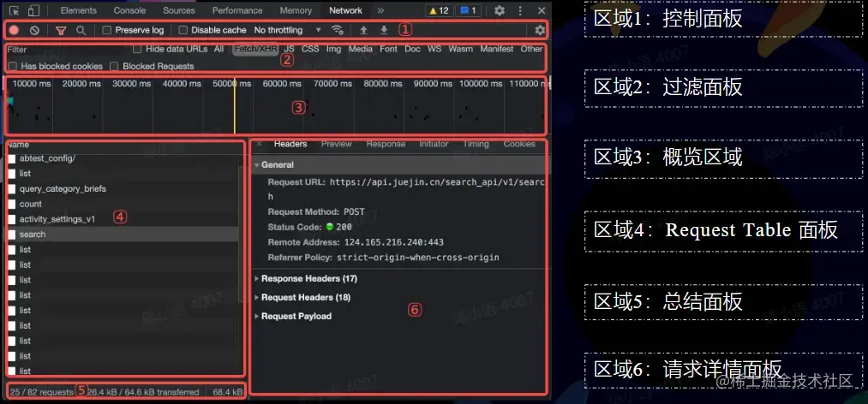The width and height of the screenshot is (868, 404).
Task: Click the warnings badge showing 12
Action: pos(439,10)
